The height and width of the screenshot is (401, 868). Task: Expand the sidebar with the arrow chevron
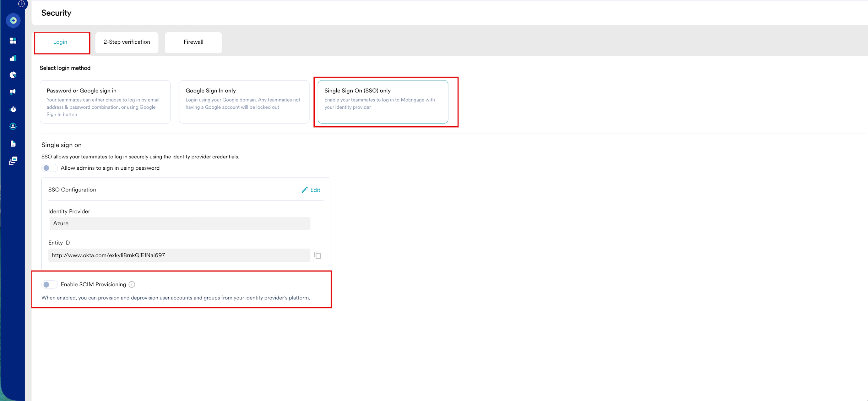(x=21, y=4)
